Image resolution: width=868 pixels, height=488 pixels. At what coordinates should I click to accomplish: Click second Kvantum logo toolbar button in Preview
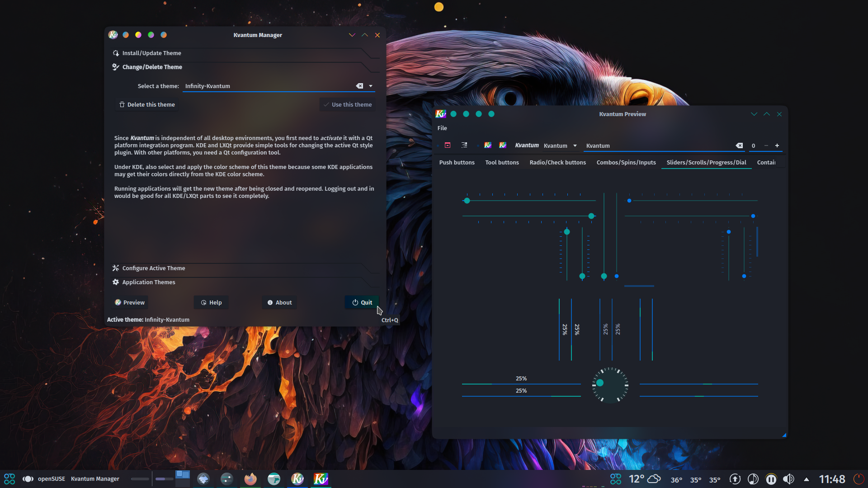click(x=503, y=145)
